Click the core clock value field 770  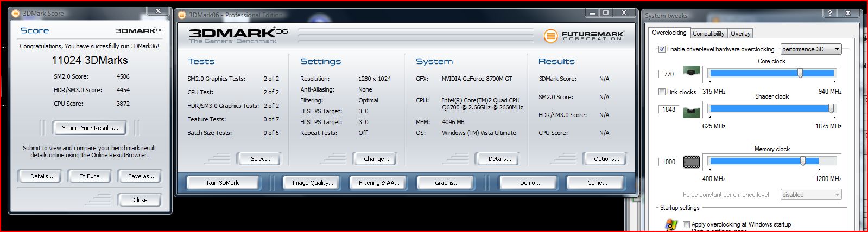point(669,74)
